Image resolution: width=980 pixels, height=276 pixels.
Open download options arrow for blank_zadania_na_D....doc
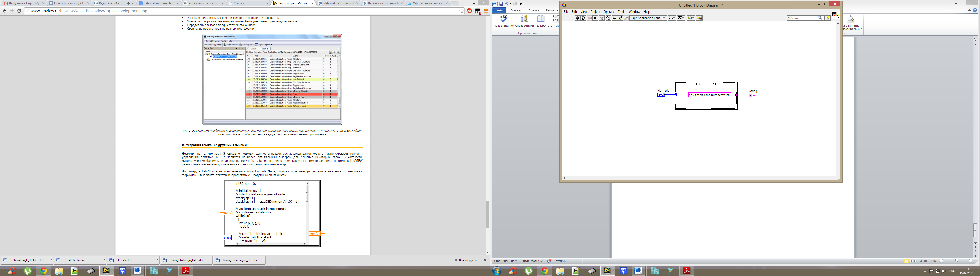click(263, 260)
